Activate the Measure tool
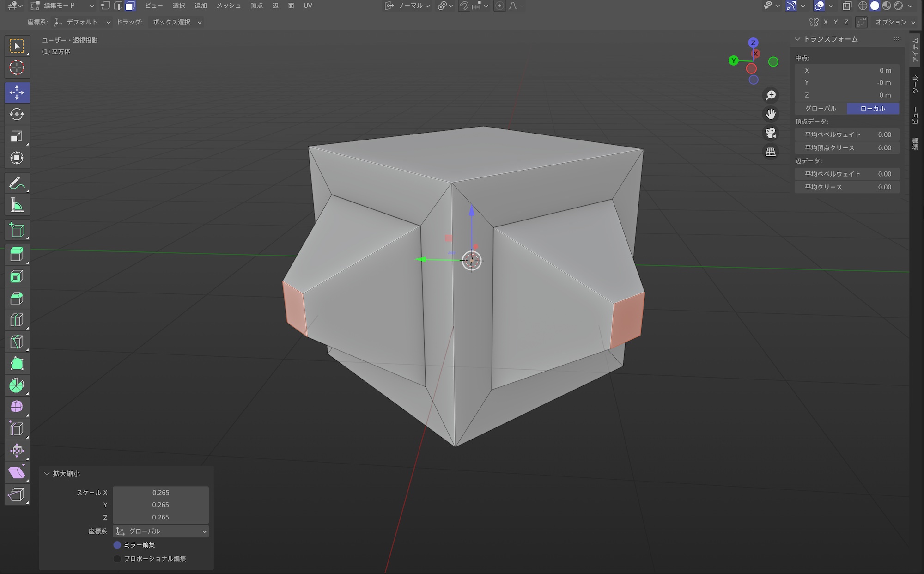 pyautogui.click(x=17, y=206)
